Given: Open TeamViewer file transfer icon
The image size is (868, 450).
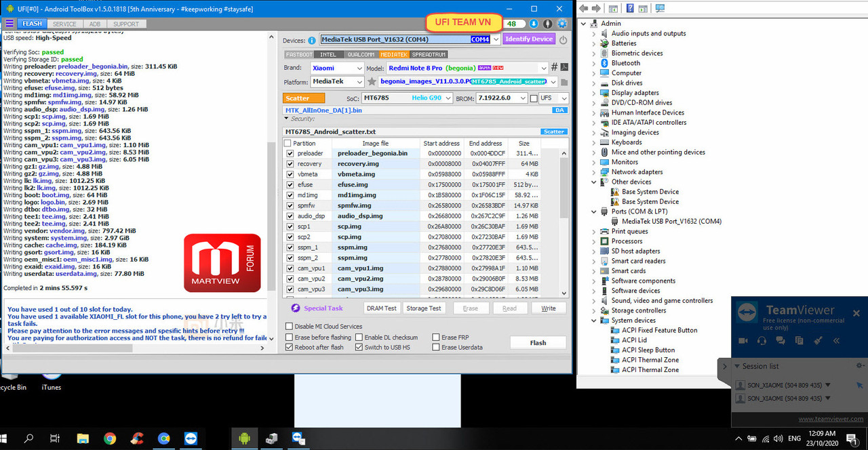Looking at the screenshot, I should click(x=800, y=340).
